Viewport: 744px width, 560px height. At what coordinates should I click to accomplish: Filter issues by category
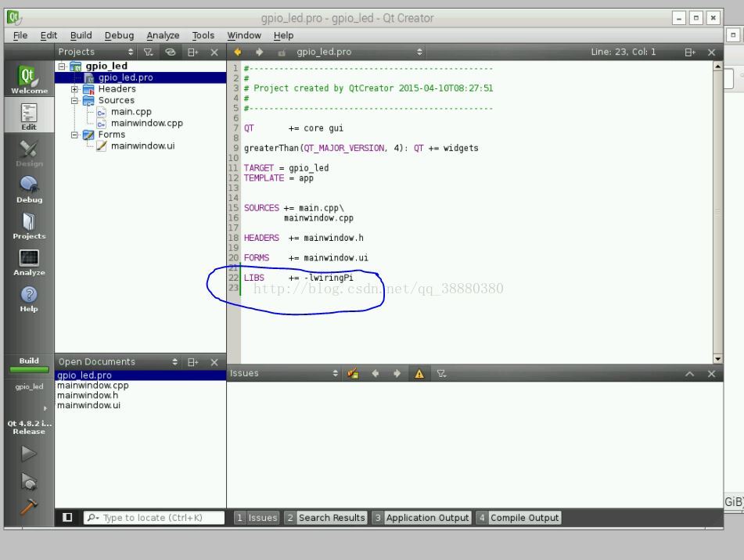442,374
